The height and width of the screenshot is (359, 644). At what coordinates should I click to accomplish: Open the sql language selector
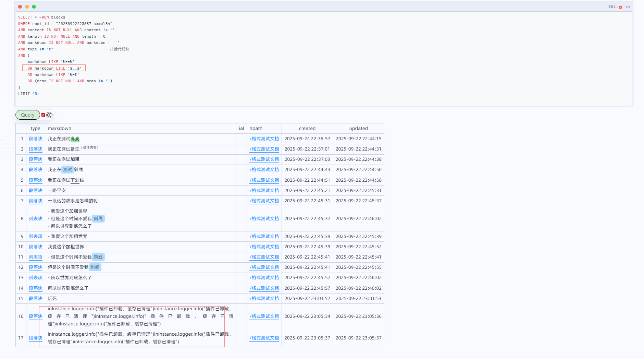[612, 7]
